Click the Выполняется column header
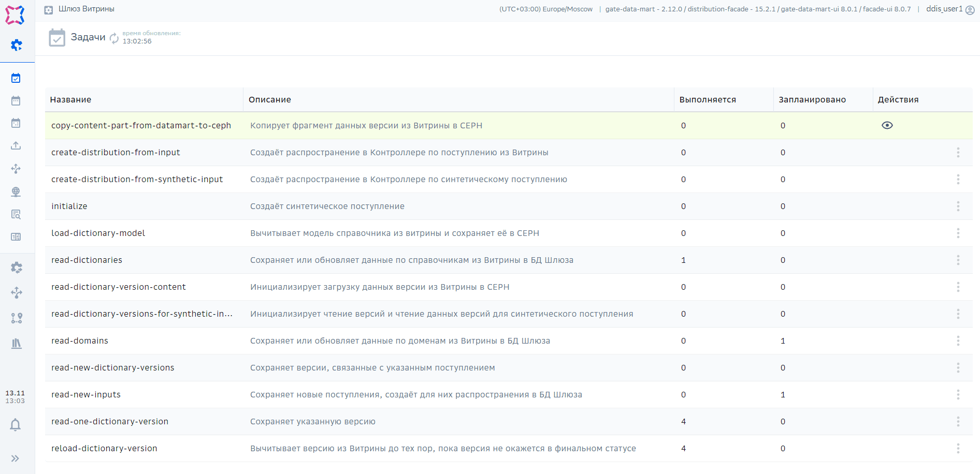Viewport: 980px width, 474px height. click(x=707, y=100)
